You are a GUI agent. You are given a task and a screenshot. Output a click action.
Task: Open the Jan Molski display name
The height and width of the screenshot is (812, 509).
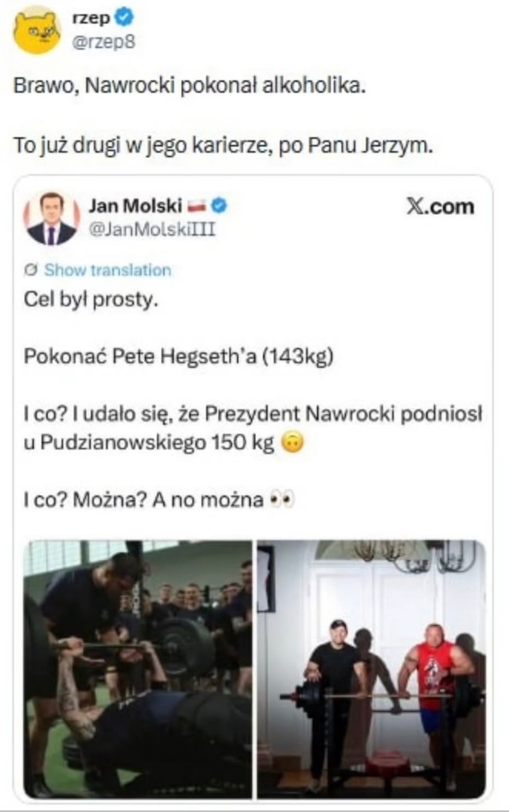point(136,206)
